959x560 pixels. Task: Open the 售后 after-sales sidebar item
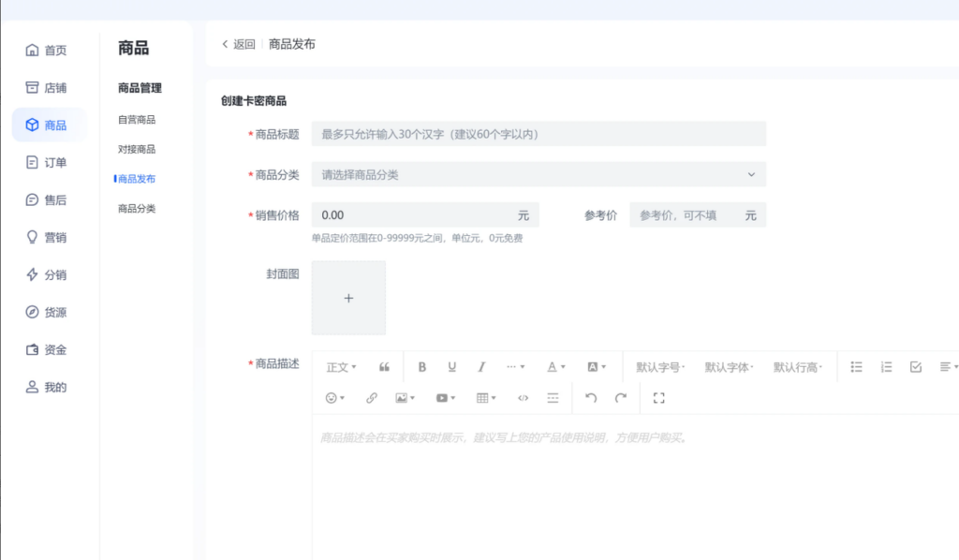pos(47,199)
